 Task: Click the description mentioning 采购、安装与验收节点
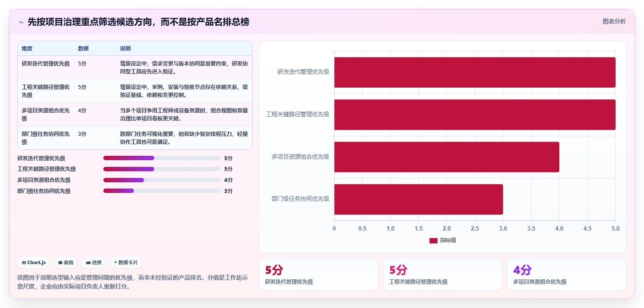point(184,91)
